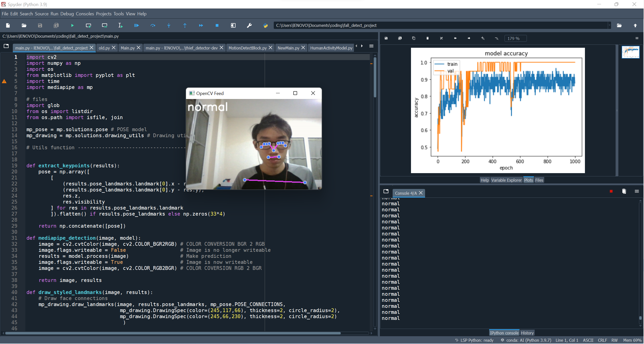Viewport: 644px width, 344px height.
Task: Toggle maximize current pane icon
Action: pyautogui.click(x=233, y=25)
